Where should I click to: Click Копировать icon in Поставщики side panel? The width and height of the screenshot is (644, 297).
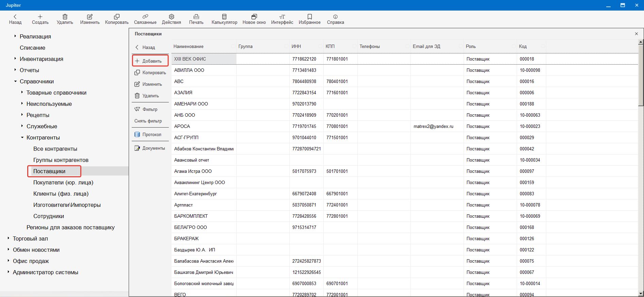[137, 72]
